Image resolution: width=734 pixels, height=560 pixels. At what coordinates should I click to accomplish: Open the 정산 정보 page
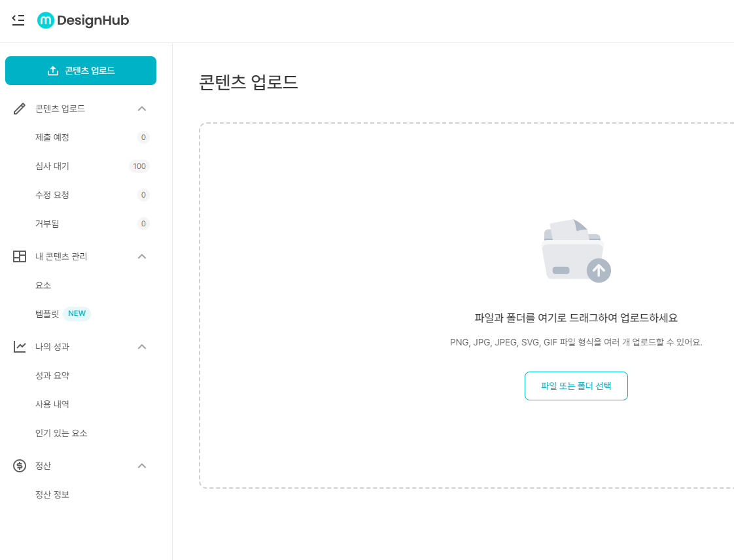(x=51, y=494)
